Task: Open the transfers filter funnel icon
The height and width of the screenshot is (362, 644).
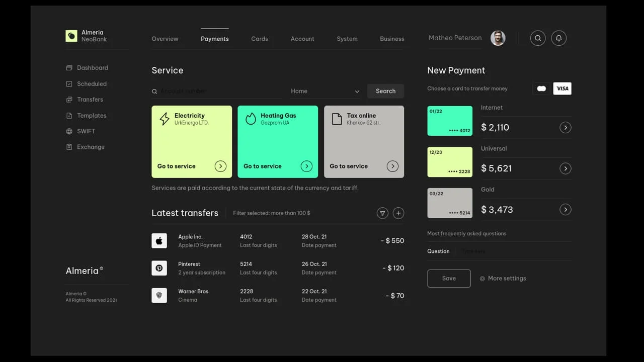Action: pyautogui.click(x=382, y=213)
